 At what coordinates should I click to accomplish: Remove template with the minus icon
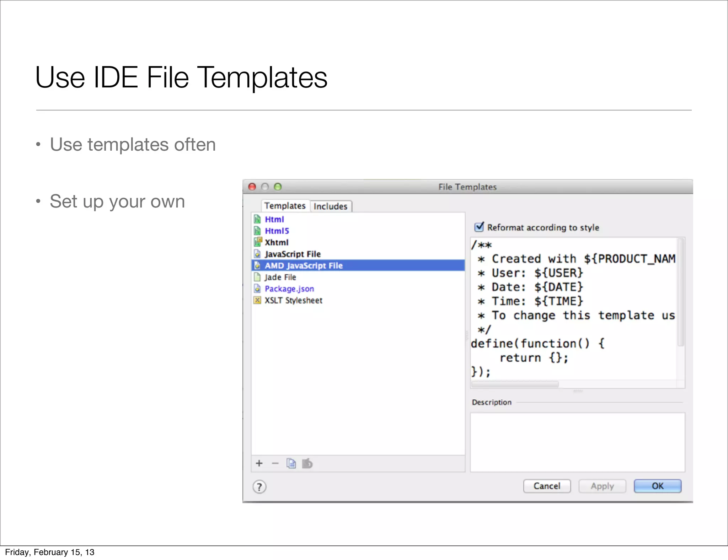point(275,463)
